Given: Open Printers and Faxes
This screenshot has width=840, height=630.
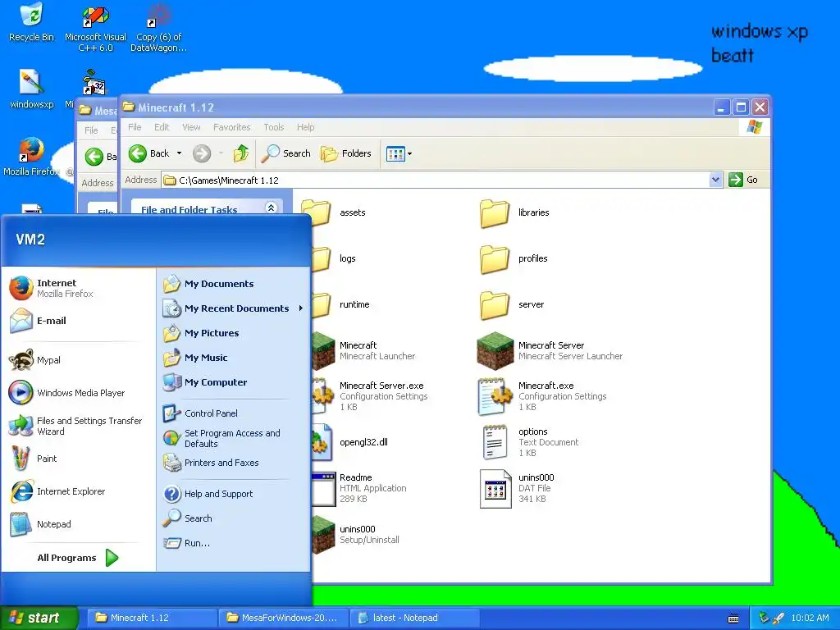Looking at the screenshot, I should coord(234,463).
